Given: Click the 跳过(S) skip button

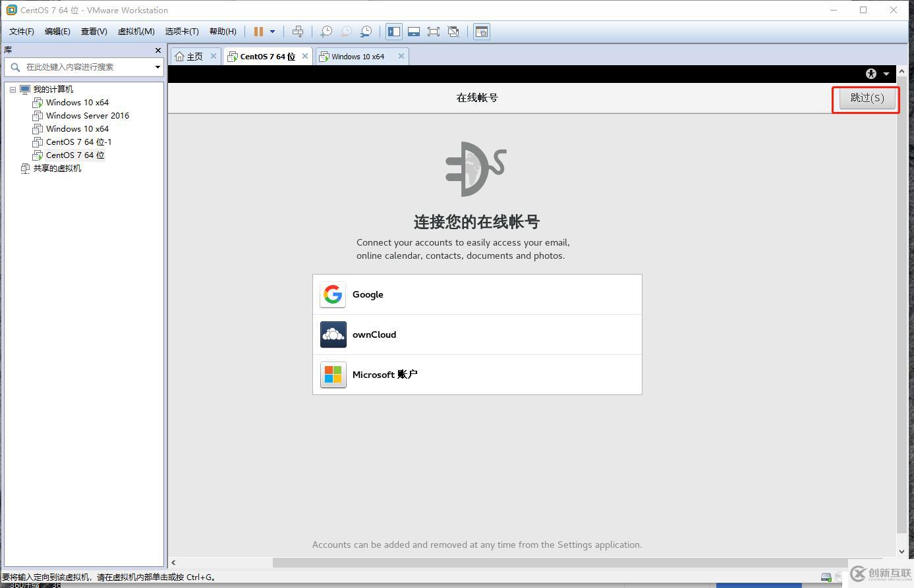Looking at the screenshot, I should [x=867, y=98].
